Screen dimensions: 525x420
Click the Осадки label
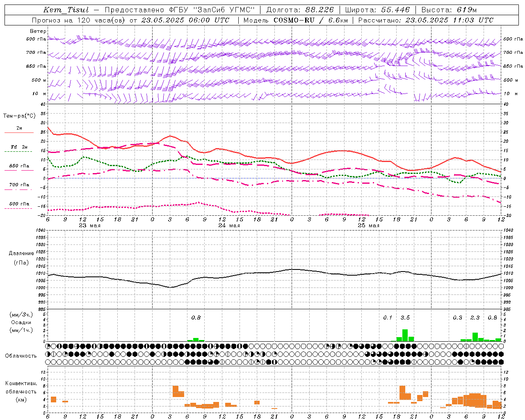[x=21, y=322]
